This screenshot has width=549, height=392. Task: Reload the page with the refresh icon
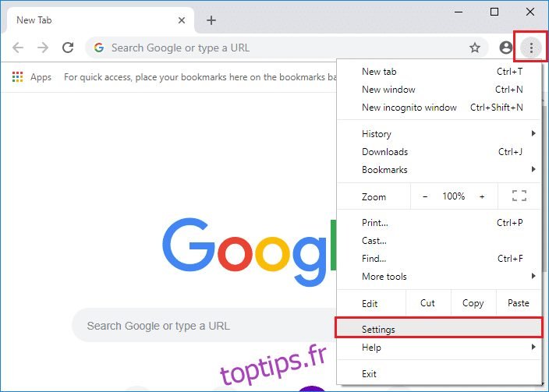(x=68, y=48)
